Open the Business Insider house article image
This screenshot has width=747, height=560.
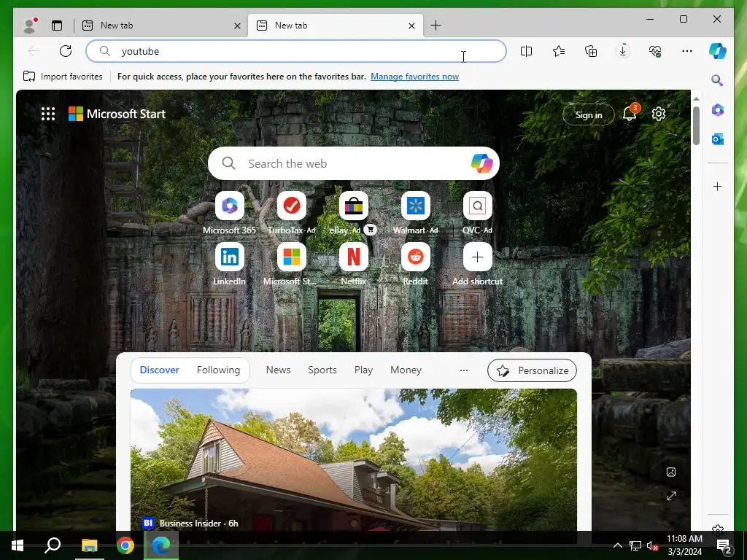point(354,459)
